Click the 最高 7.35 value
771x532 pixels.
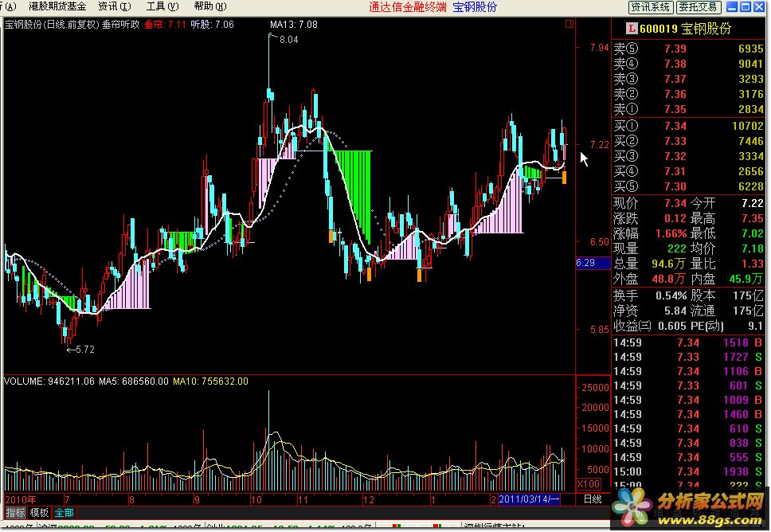753,218
